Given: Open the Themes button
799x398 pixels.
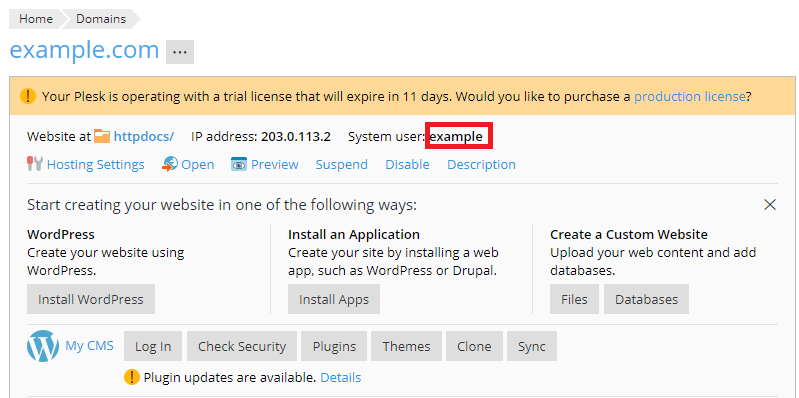Looking at the screenshot, I should (407, 346).
